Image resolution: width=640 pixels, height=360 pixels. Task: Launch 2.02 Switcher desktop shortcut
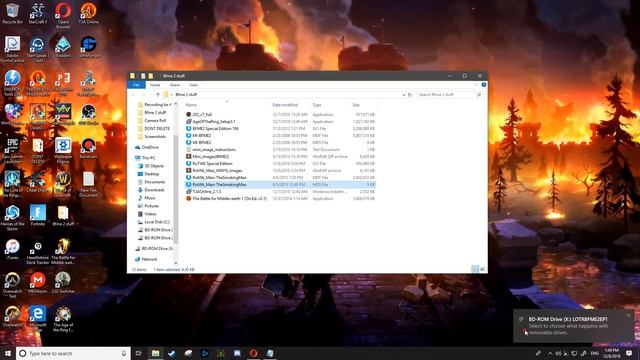(63, 283)
